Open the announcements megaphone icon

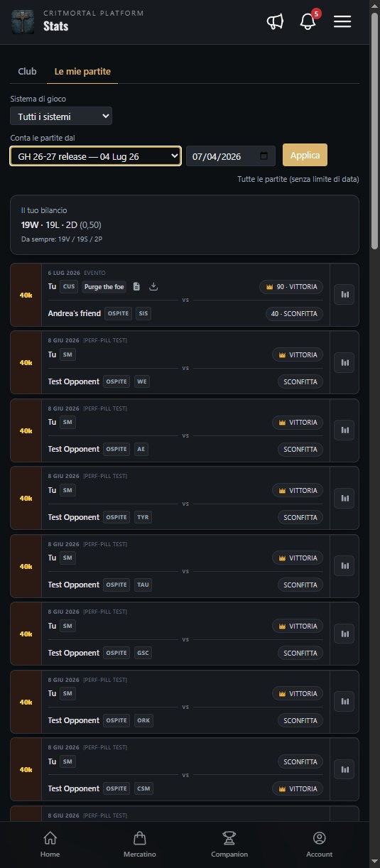click(275, 22)
